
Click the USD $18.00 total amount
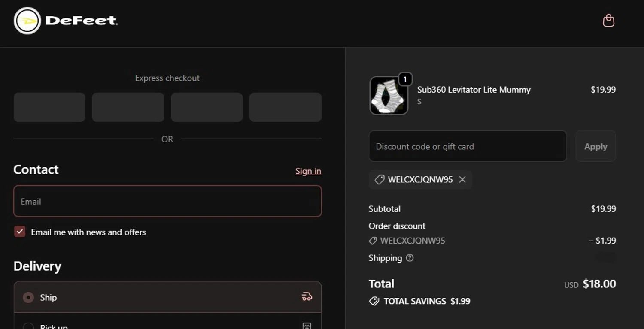click(590, 284)
